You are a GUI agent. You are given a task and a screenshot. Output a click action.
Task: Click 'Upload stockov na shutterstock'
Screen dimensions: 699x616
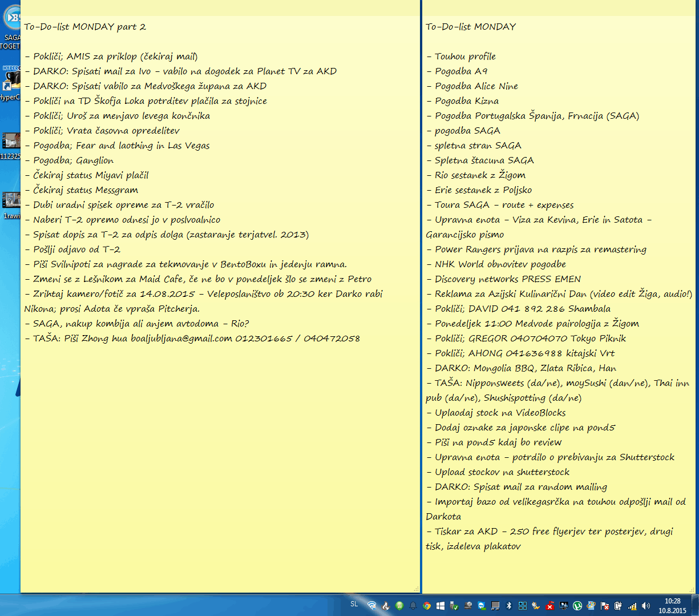(x=498, y=472)
